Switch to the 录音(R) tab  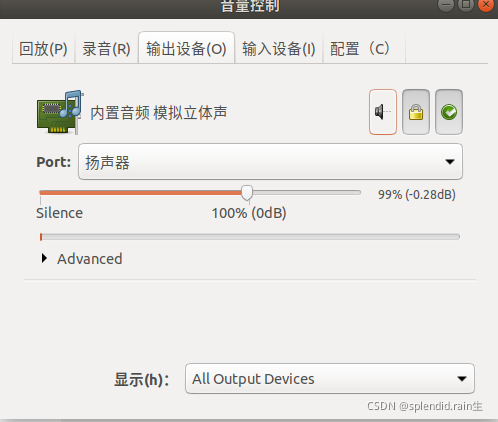click(106, 49)
